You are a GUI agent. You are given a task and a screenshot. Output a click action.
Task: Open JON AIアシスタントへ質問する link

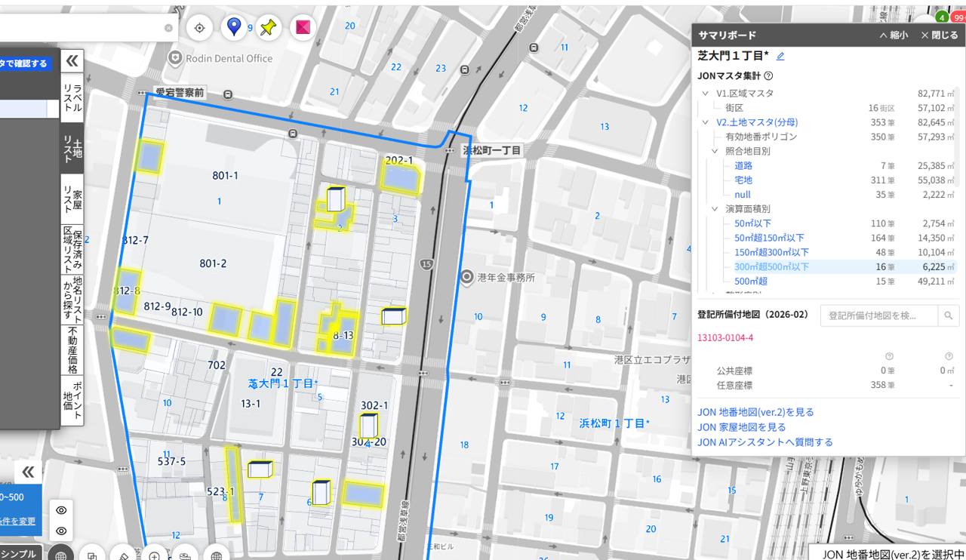click(765, 442)
